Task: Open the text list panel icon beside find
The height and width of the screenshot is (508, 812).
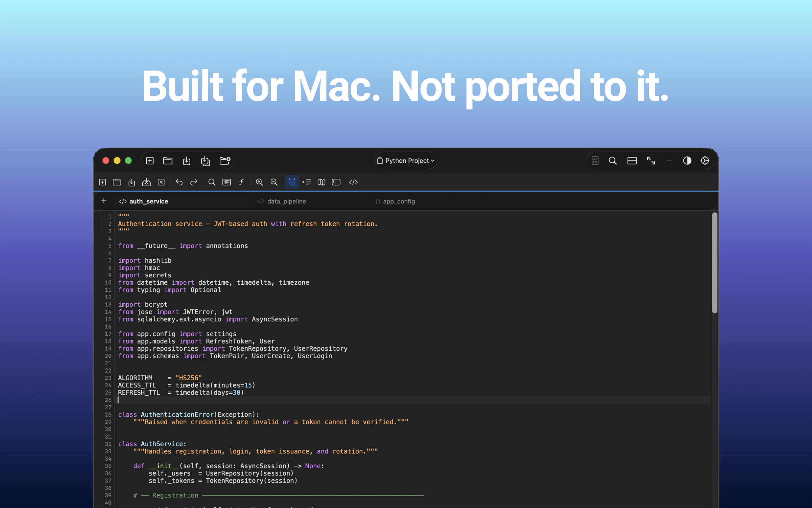Action: tap(227, 182)
